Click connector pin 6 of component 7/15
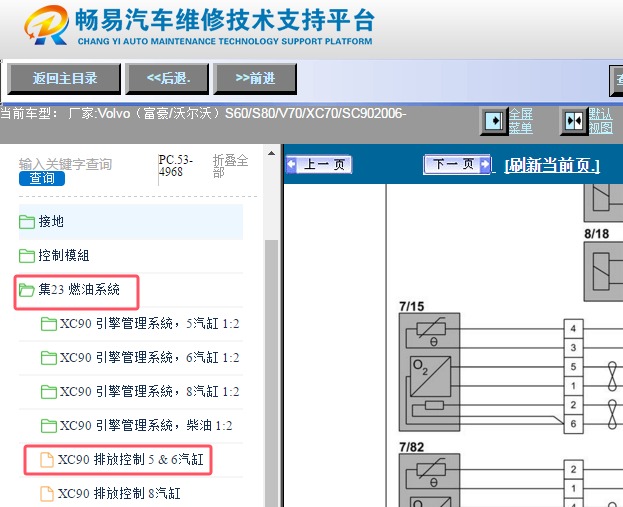Screen dimensions: 623x507 tap(573, 424)
